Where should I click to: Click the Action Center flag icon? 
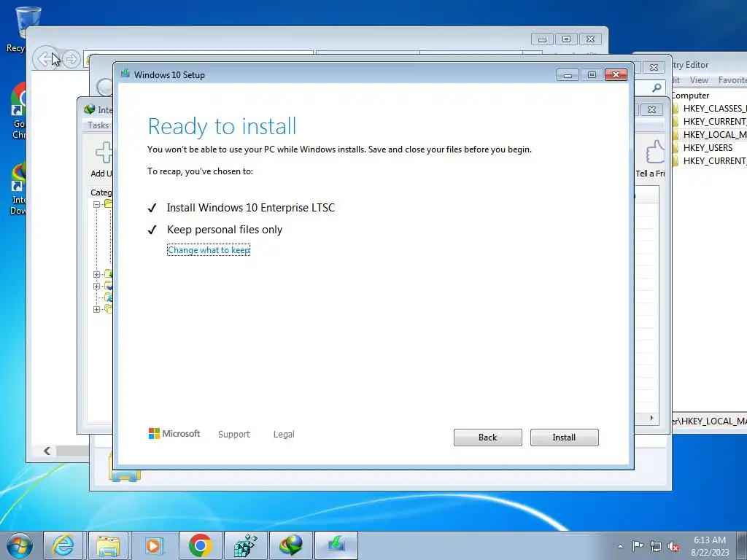pyautogui.click(x=638, y=546)
